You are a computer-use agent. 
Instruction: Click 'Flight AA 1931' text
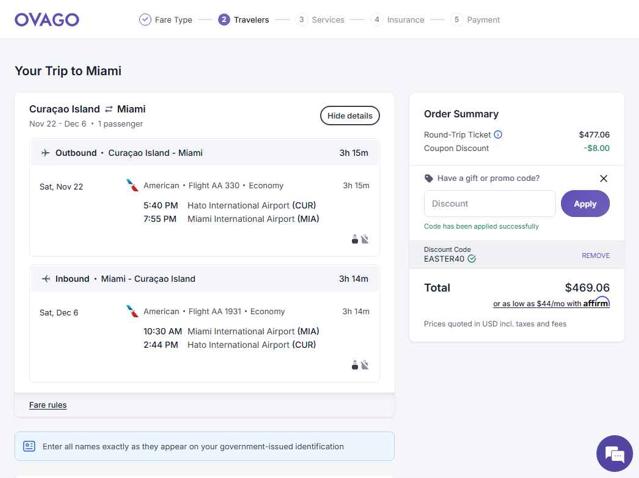pyautogui.click(x=215, y=311)
